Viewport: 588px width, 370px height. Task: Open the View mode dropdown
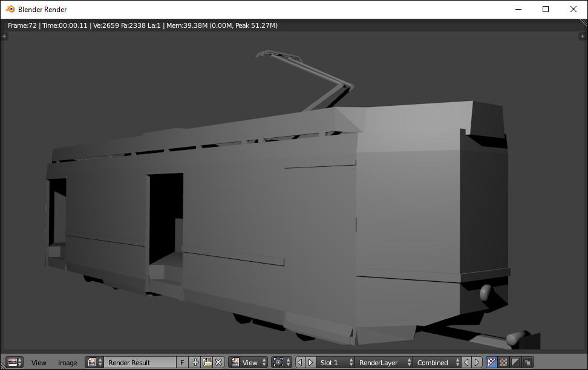[248, 363]
